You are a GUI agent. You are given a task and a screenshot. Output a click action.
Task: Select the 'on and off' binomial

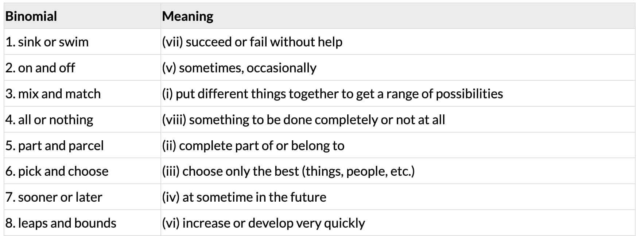tap(40, 68)
